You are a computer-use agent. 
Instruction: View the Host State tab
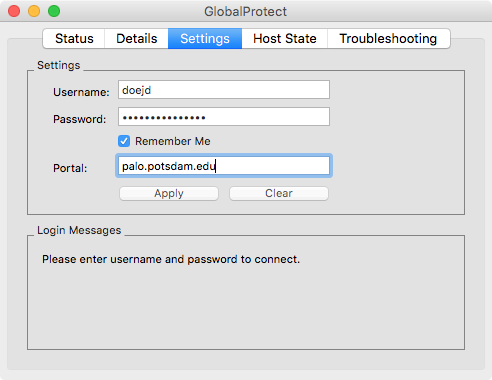click(285, 39)
